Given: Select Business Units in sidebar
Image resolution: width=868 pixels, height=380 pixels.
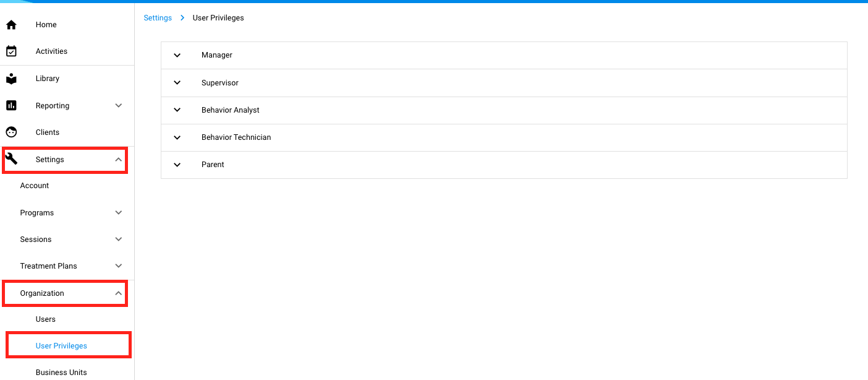Looking at the screenshot, I should click(61, 373).
